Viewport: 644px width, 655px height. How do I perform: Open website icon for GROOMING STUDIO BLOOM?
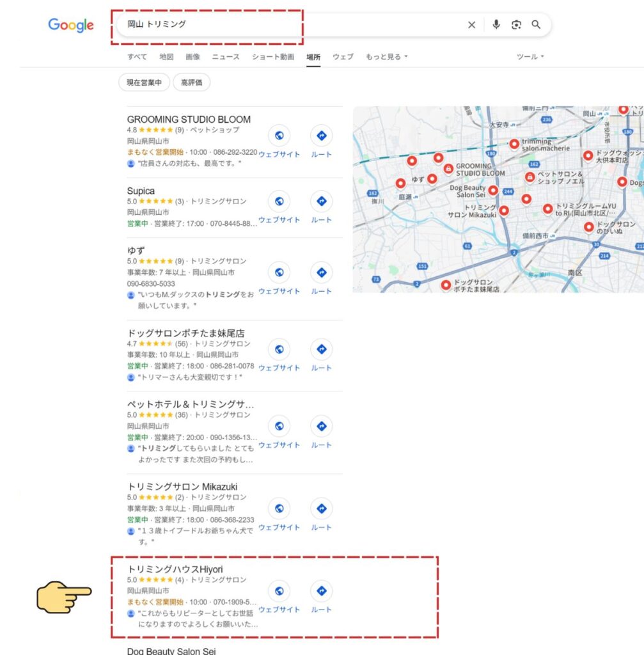279,136
